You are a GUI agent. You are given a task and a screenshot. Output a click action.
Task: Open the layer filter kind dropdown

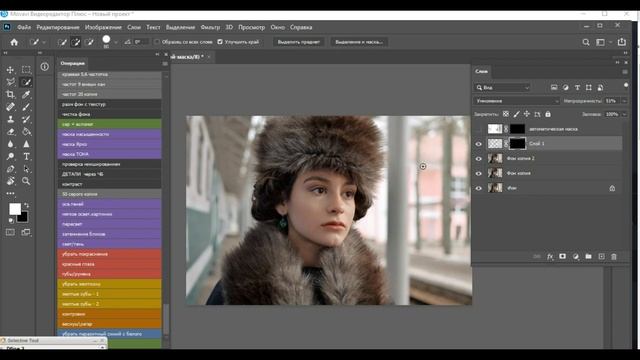503,87
